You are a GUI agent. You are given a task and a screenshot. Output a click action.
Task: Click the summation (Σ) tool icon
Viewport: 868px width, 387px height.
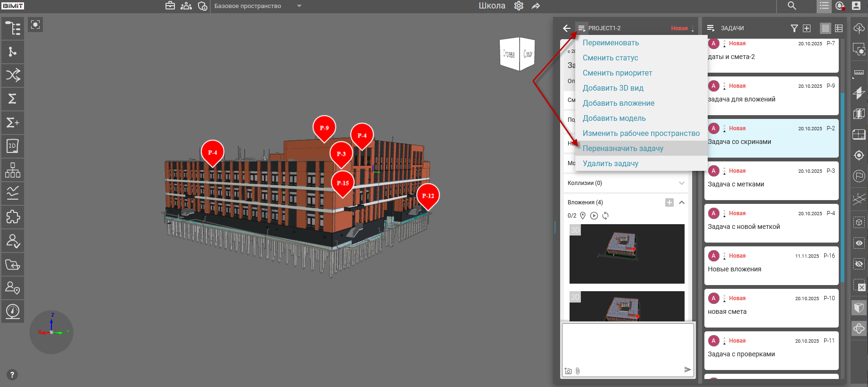click(13, 99)
